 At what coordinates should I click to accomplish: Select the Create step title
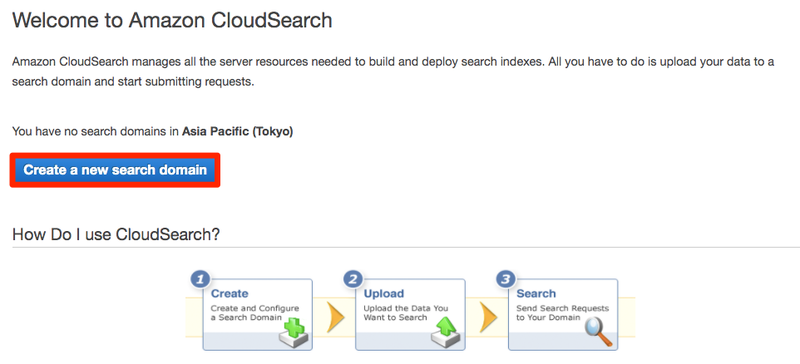pos(230,294)
